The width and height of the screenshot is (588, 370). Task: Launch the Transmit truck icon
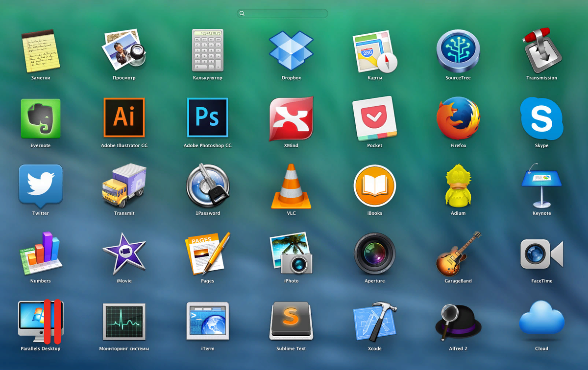pos(124,186)
